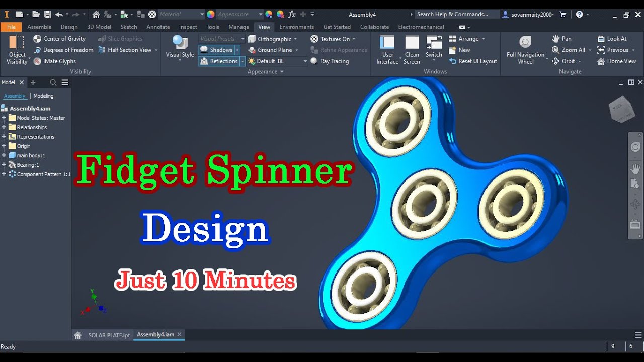The image size is (644, 362).
Task: Toggle iMate Glyphs visibility
Action: tap(54, 61)
